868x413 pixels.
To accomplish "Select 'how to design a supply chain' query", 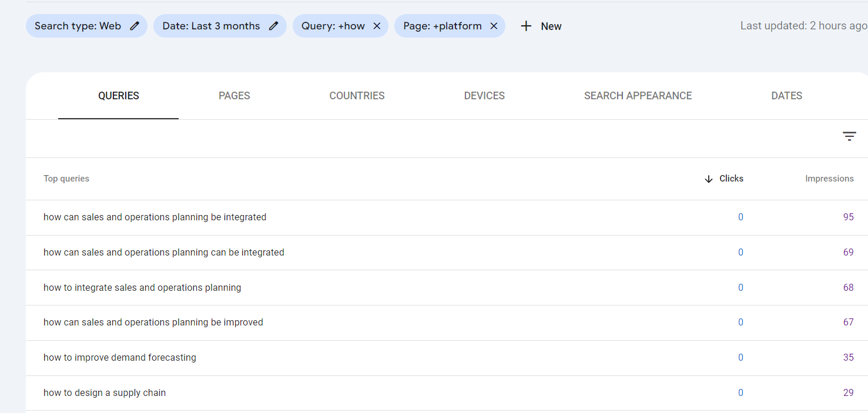I will coord(105,393).
